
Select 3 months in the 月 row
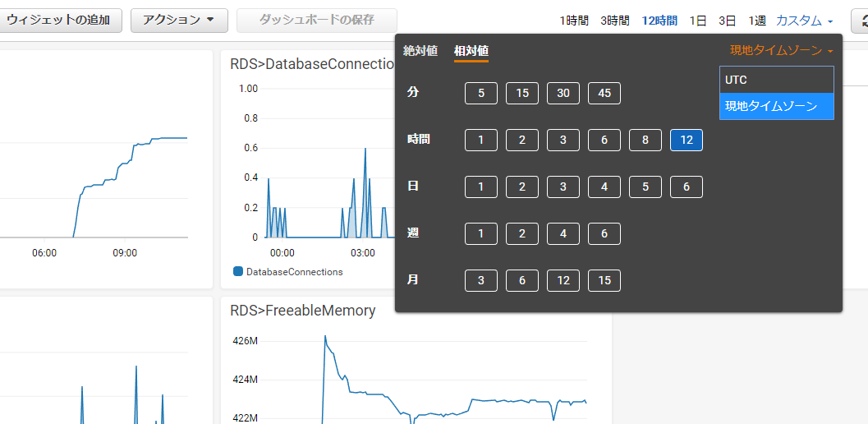point(481,280)
